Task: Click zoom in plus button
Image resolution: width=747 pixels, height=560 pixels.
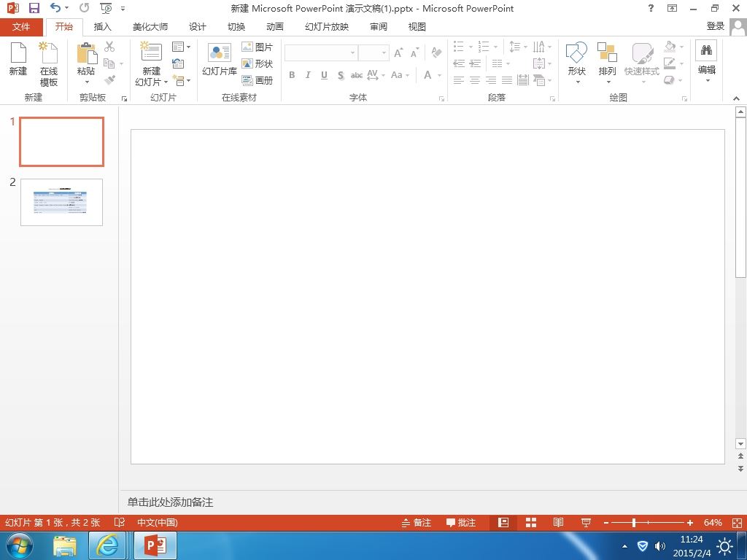Action: click(690, 522)
